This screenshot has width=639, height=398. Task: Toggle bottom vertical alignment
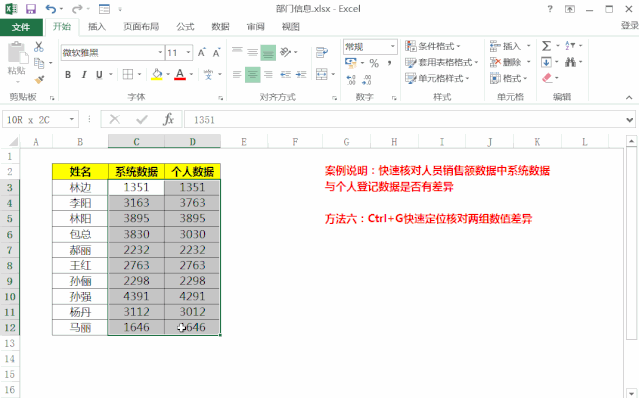pos(268,53)
